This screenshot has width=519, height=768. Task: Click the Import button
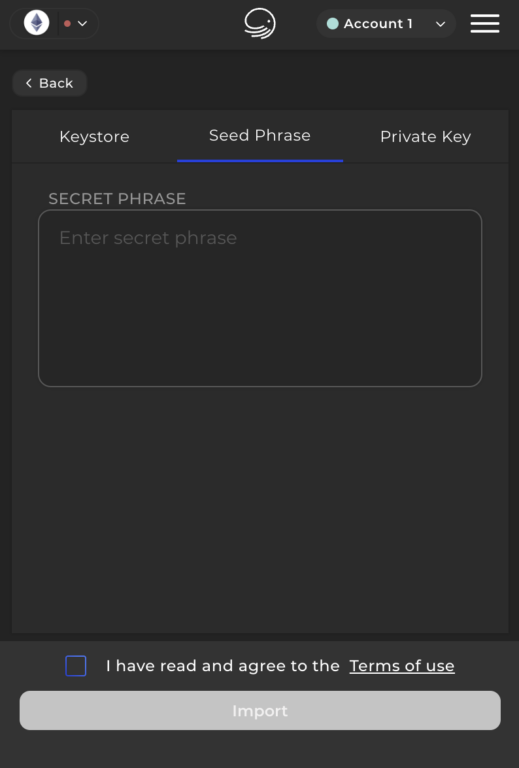click(x=260, y=710)
